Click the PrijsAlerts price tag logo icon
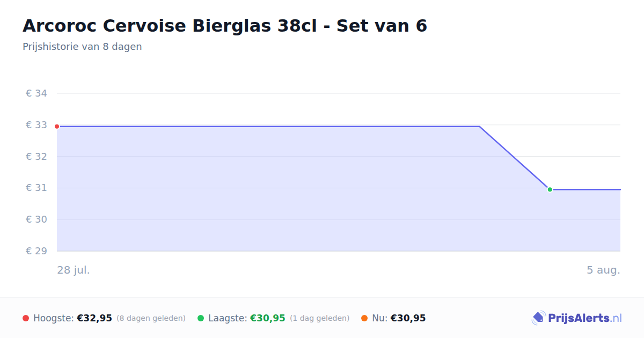 pyautogui.click(x=538, y=318)
